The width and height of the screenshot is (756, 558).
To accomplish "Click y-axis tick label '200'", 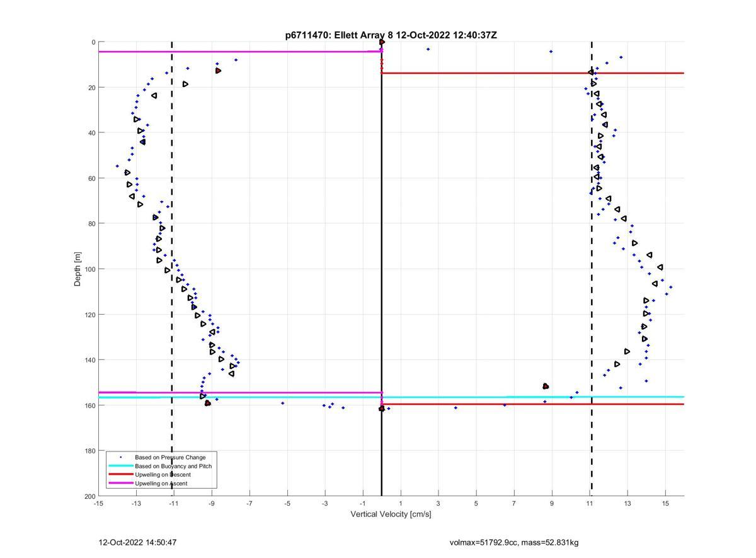I will click(89, 496).
